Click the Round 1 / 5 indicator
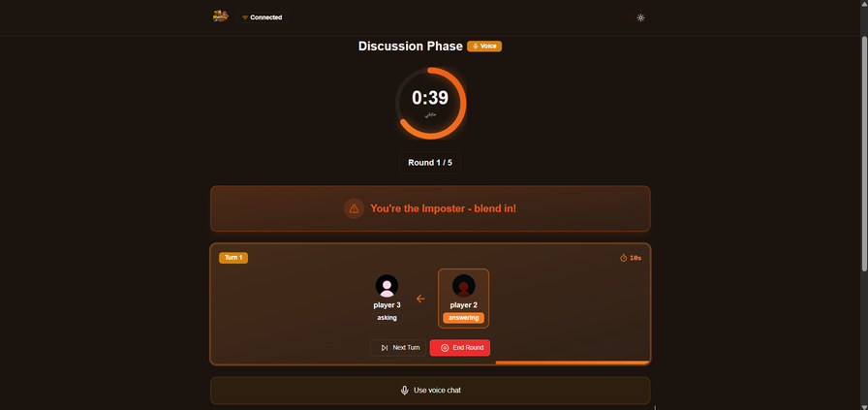 pos(430,163)
